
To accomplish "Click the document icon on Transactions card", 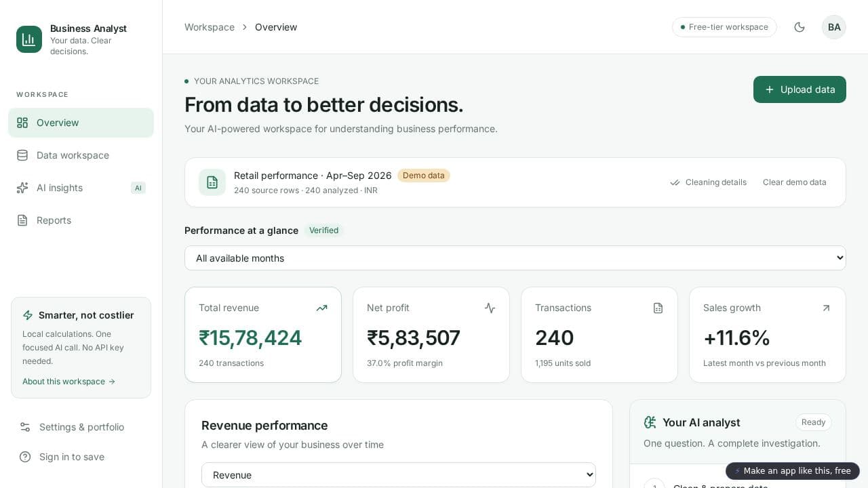I will [658, 308].
